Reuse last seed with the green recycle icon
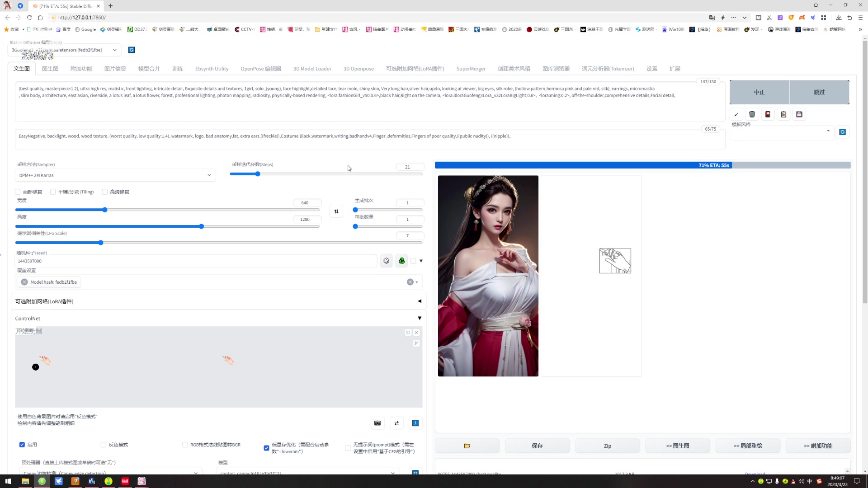 [401, 261]
